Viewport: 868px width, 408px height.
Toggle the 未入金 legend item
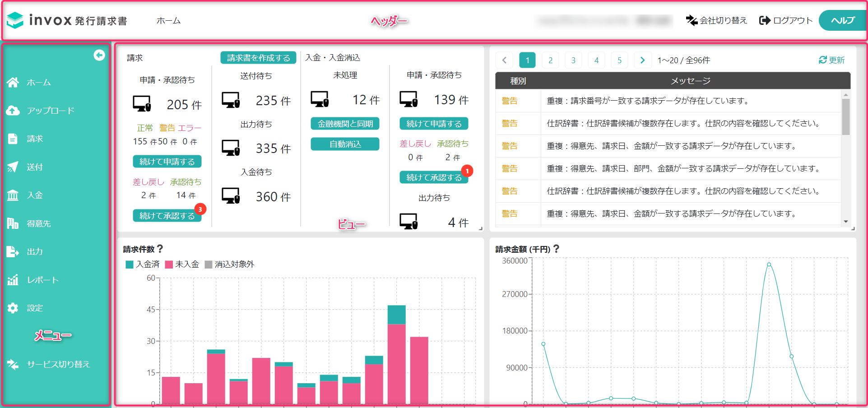(182, 264)
